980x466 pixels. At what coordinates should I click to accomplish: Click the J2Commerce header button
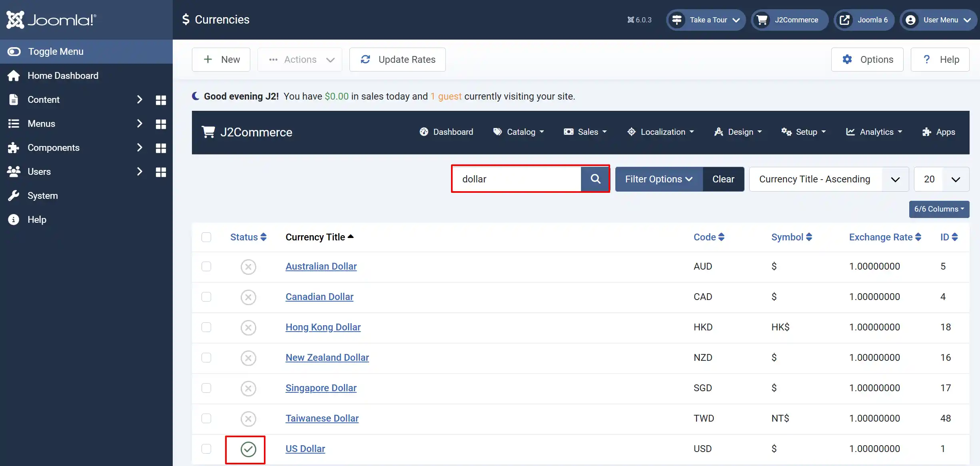click(790, 20)
